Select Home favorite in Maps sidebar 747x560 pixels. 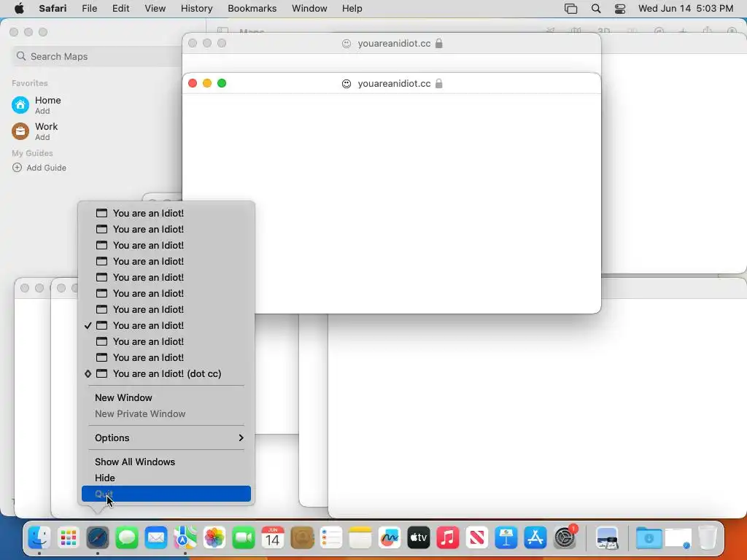[x=36, y=105]
